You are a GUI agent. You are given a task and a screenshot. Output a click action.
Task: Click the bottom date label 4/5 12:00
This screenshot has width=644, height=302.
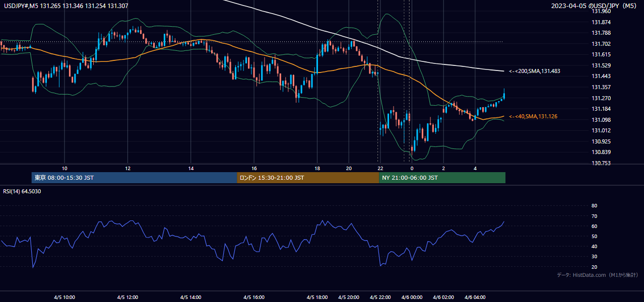click(127, 297)
